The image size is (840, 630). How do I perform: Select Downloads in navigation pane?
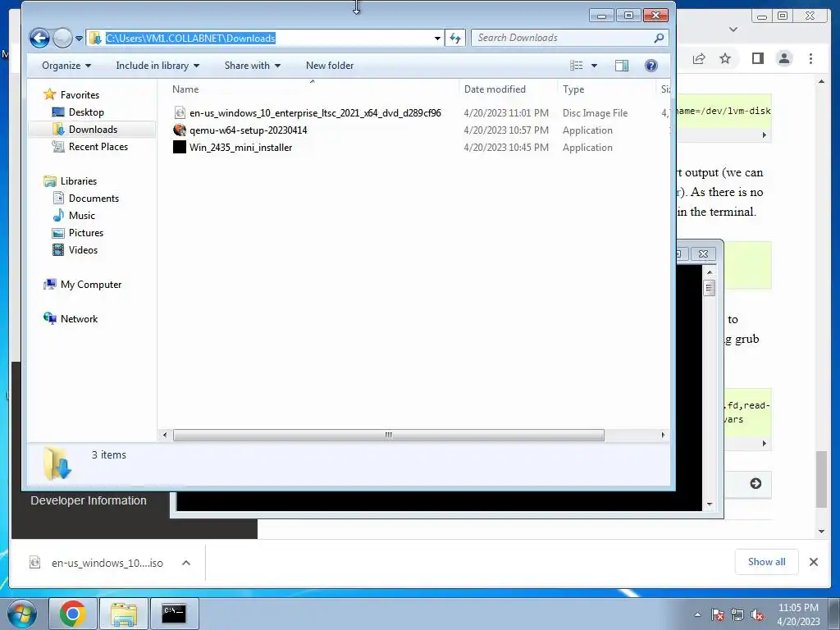coord(92,129)
